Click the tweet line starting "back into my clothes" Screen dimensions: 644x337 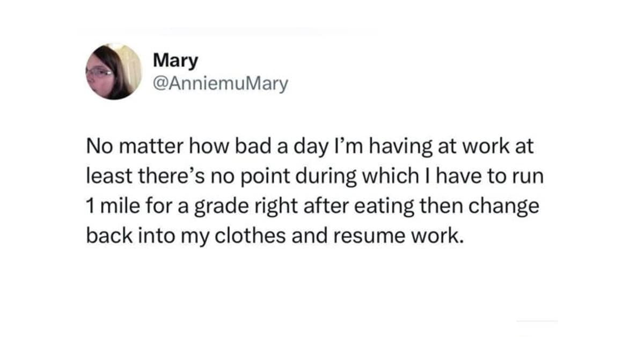coord(274,236)
